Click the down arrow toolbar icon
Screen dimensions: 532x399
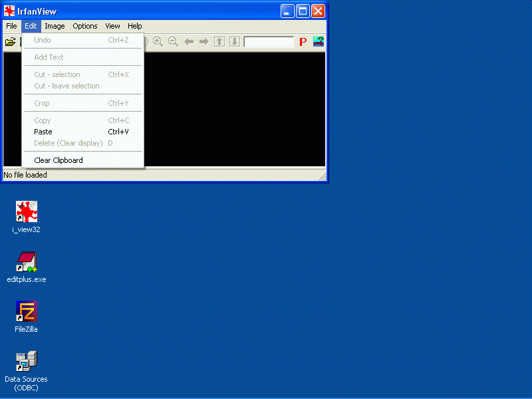point(235,42)
